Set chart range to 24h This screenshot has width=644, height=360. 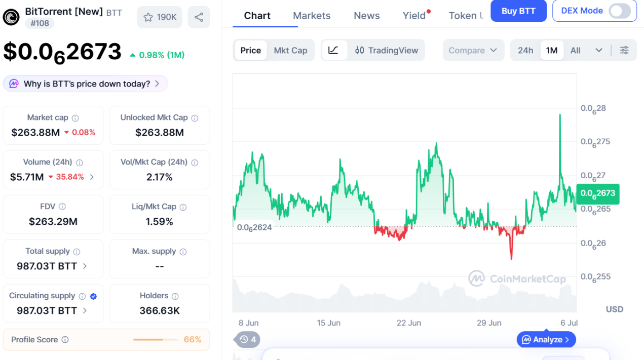click(x=525, y=50)
